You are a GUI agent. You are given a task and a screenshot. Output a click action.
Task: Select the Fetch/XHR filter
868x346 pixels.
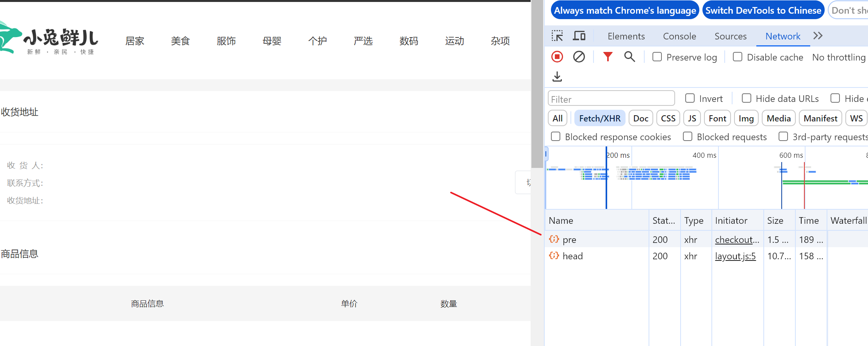pos(600,118)
